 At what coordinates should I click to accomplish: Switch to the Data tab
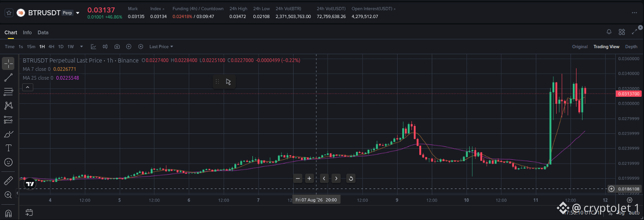point(43,32)
